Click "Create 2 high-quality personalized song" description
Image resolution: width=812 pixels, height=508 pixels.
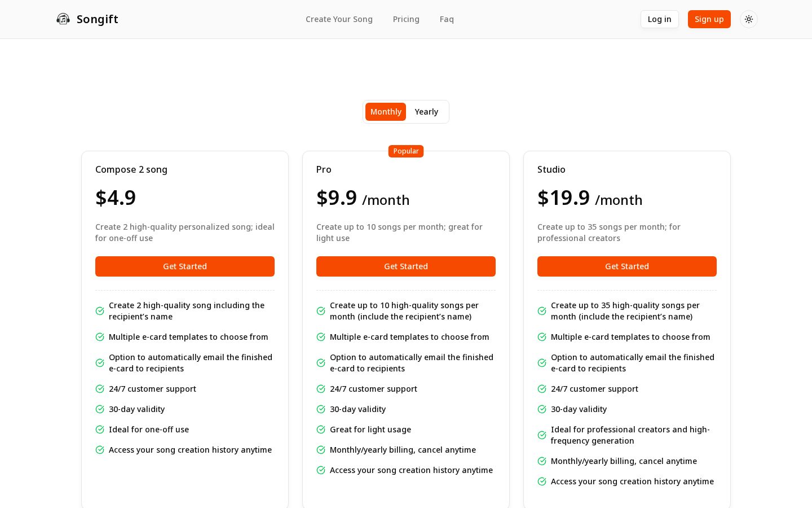coord(185,233)
